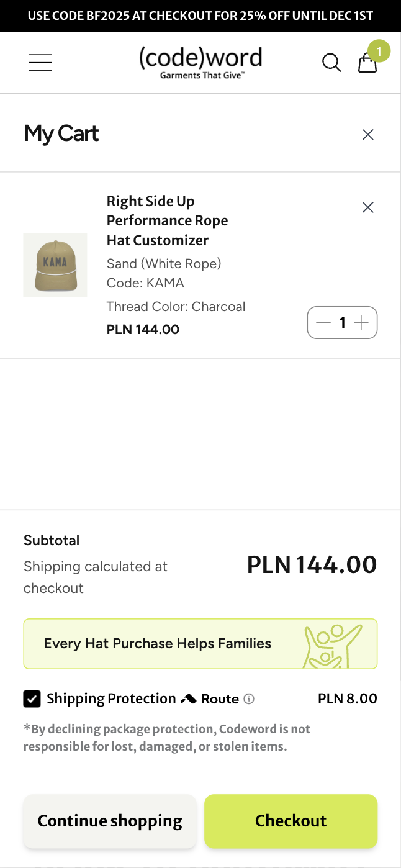Decrease hat quantity with minus button

coord(323,323)
